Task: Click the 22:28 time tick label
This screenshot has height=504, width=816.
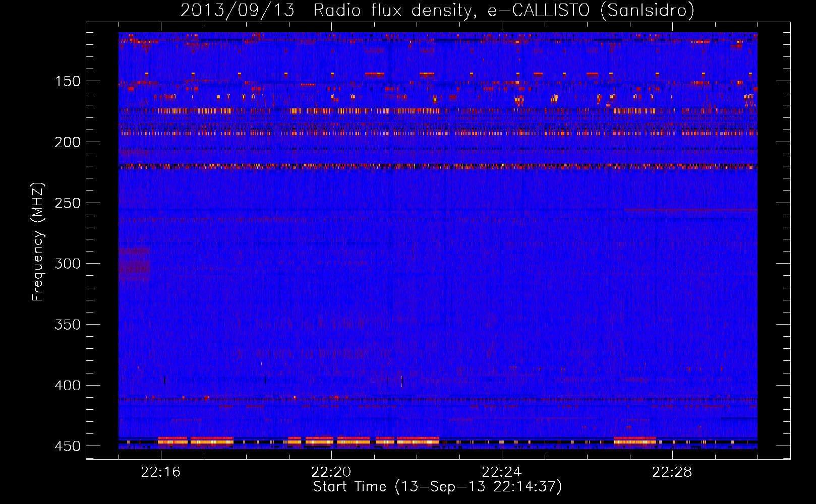Action: [672, 472]
